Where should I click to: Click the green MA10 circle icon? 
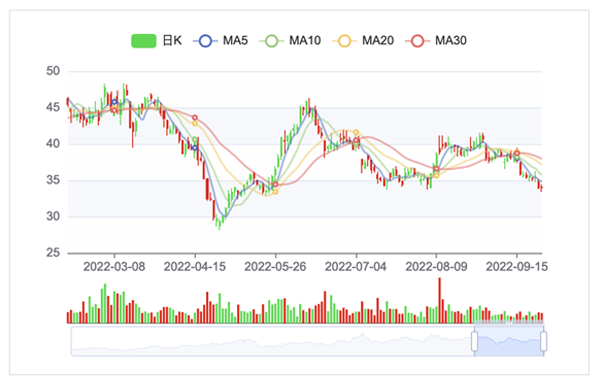272,41
